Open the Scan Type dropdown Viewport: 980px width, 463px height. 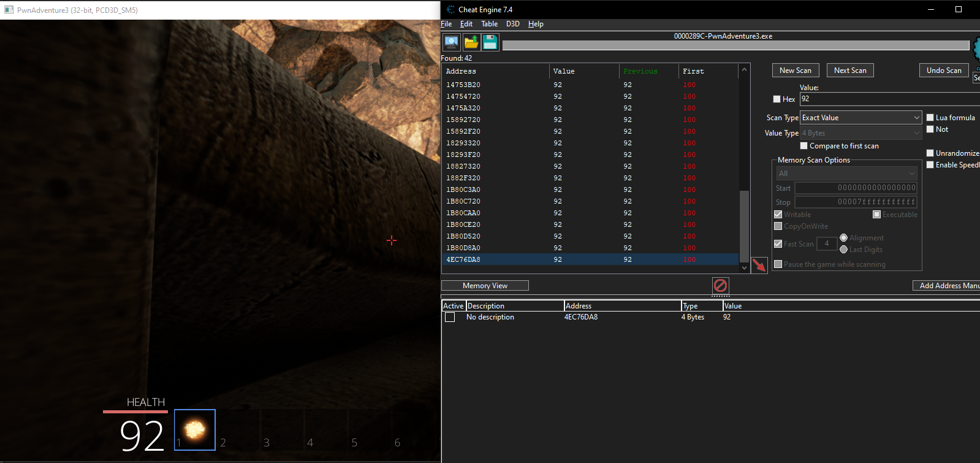(x=861, y=118)
